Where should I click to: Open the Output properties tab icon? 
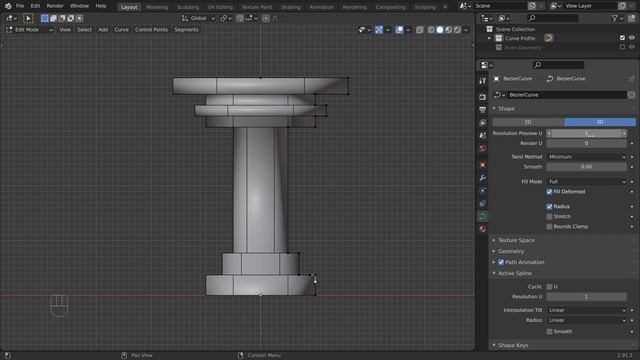482,109
